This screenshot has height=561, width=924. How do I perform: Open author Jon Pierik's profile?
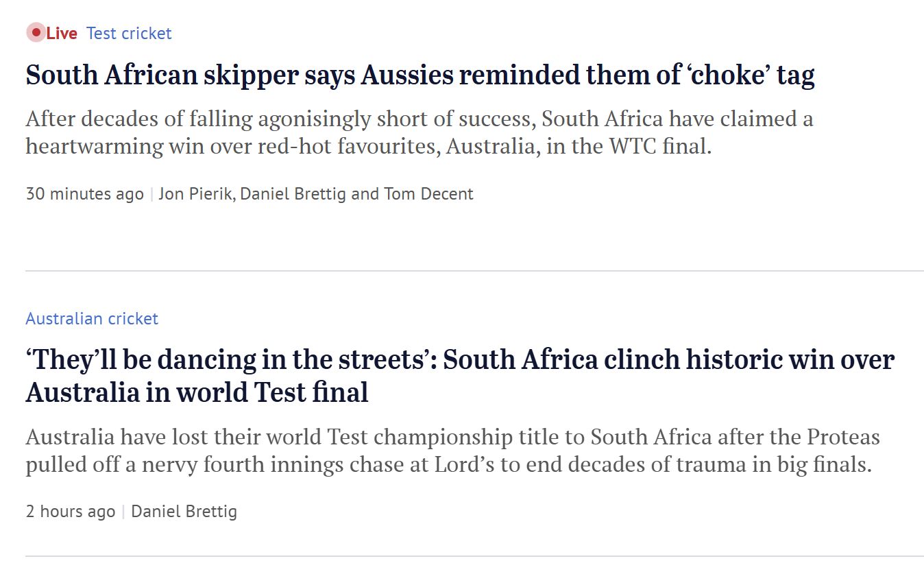[x=197, y=194]
